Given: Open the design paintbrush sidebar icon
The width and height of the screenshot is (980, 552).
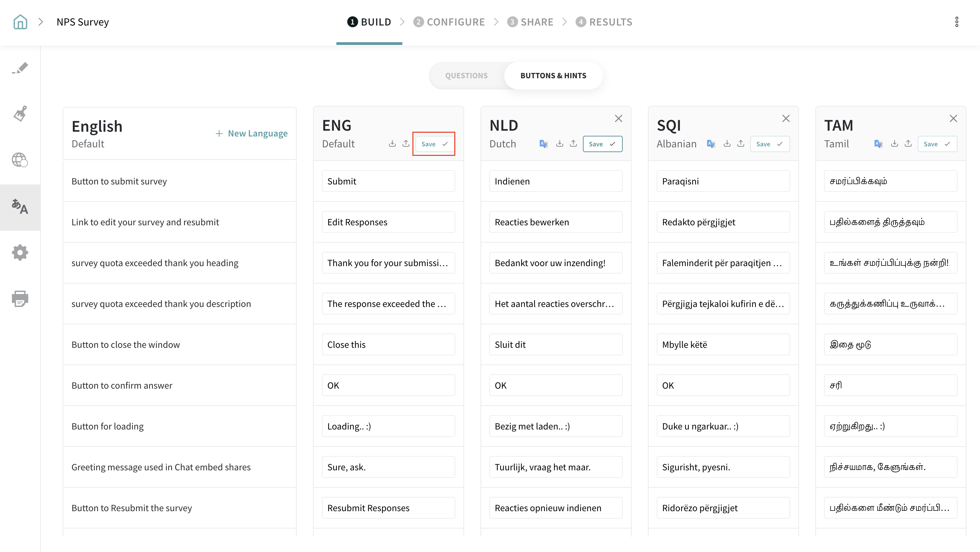Looking at the screenshot, I should point(20,113).
